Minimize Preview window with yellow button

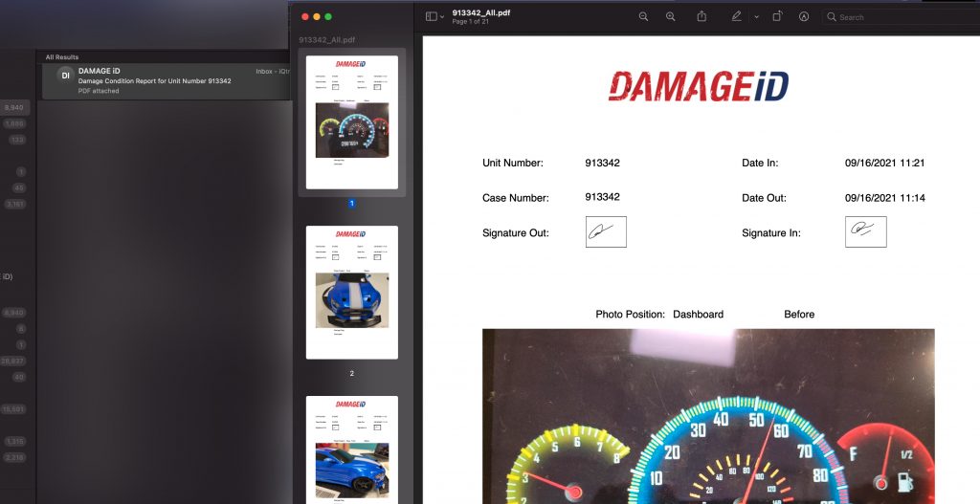(x=316, y=17)
